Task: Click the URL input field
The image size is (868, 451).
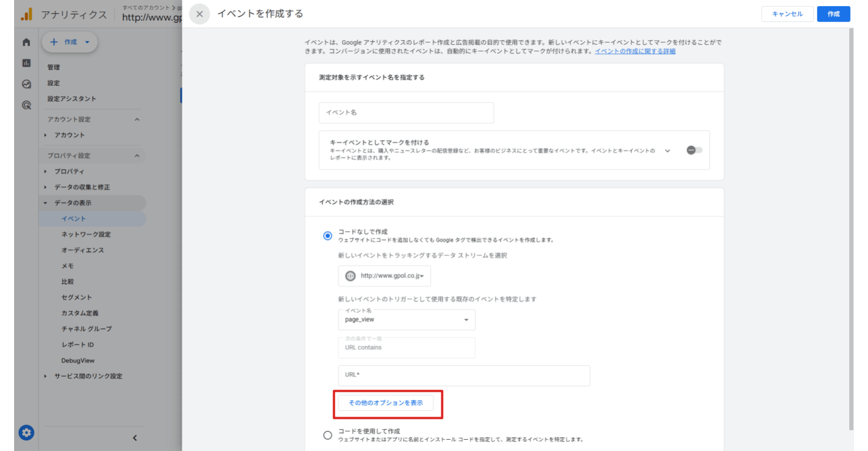Action: click(463, 375)
